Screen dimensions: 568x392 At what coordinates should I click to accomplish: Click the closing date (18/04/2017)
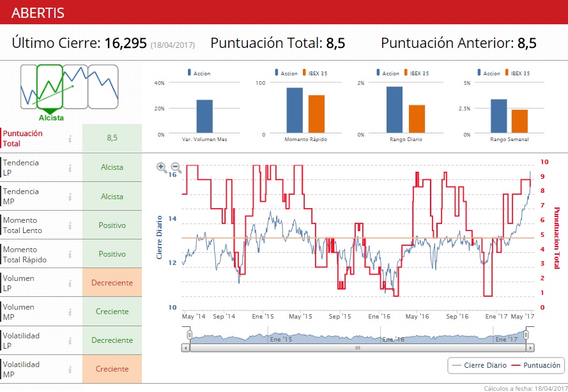[173, 45]
